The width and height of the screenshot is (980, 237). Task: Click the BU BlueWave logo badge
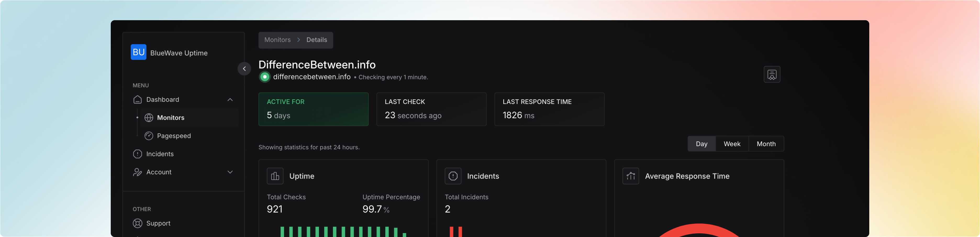click(x=138, y=52)
